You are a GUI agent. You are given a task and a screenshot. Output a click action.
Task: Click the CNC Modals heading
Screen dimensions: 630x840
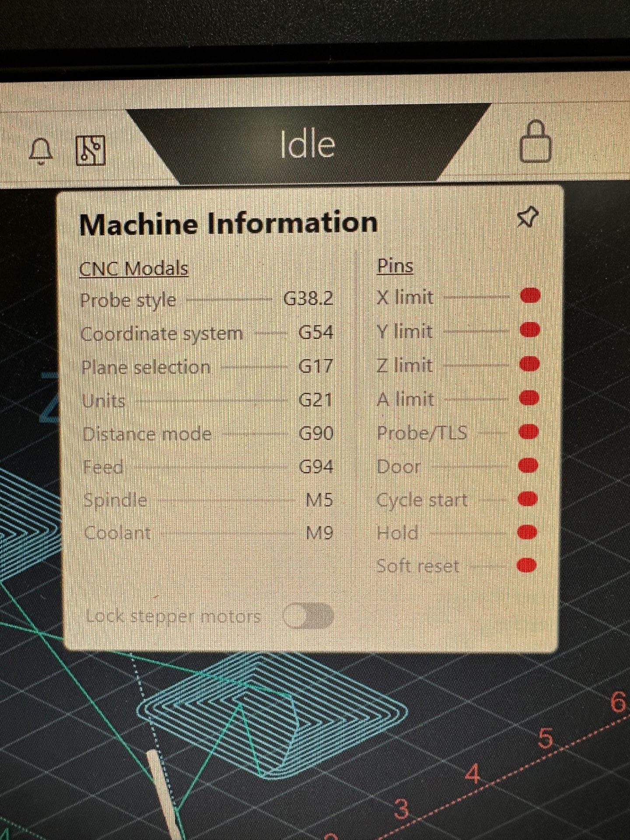(134, 268)
